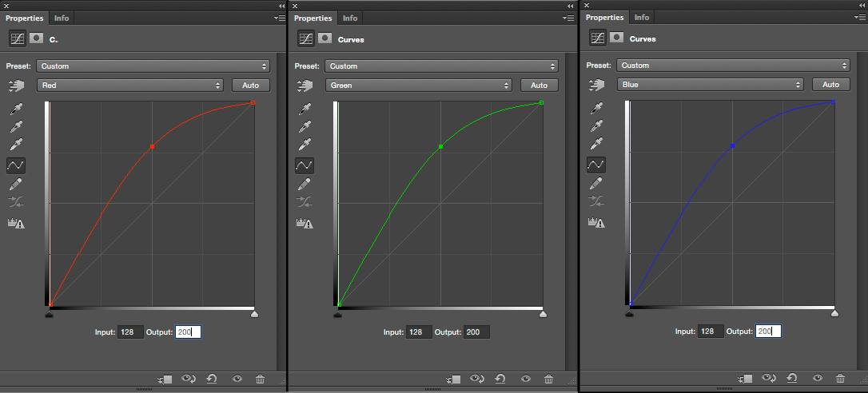Select the edit points curve tool in the Green panel
The height and width of the screenshot is (393, 868).
(x=305, y=165)
